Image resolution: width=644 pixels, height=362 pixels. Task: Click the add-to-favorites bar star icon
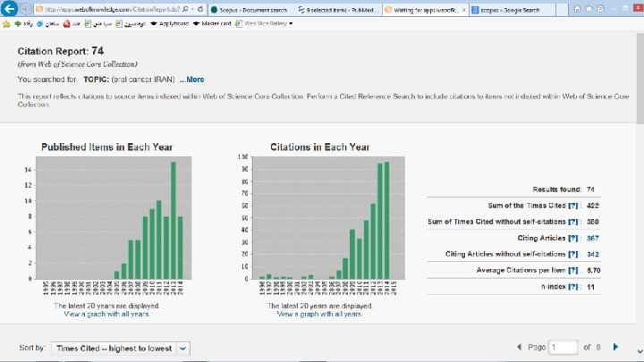pos(6,24)
